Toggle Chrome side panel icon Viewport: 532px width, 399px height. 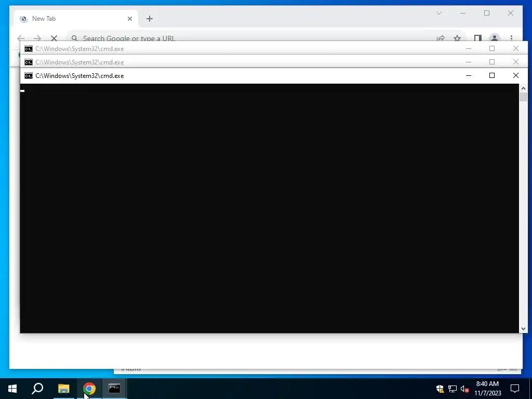click(478, 38)
